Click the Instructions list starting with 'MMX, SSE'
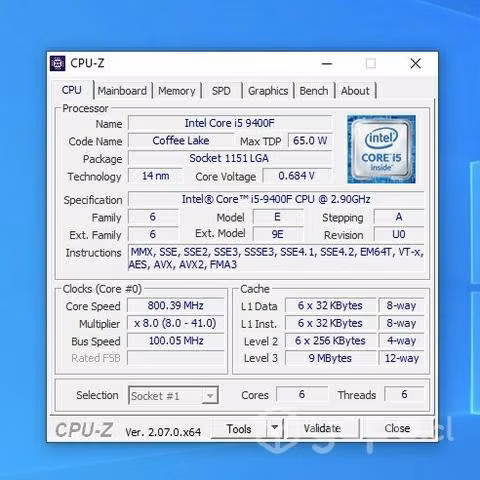The image size is (480, 480). pos(276,258)
